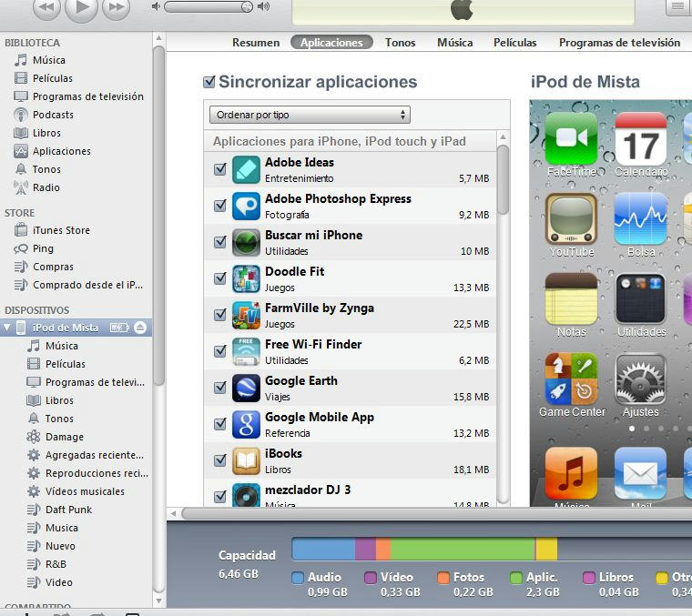
Task: Select Utilidades folder on iPod screen
Action: click(641, 298)
